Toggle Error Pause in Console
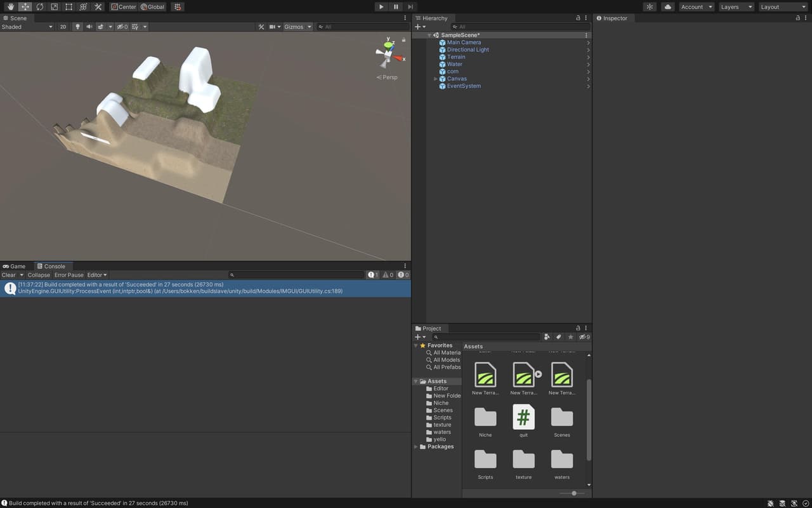Image resolution: width=812 pixels, height=508 pixels. [69, 275]
